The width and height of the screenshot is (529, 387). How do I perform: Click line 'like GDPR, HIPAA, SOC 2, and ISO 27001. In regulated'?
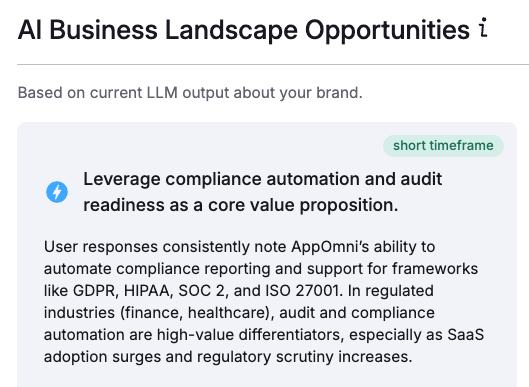click(x=239, y=291)
